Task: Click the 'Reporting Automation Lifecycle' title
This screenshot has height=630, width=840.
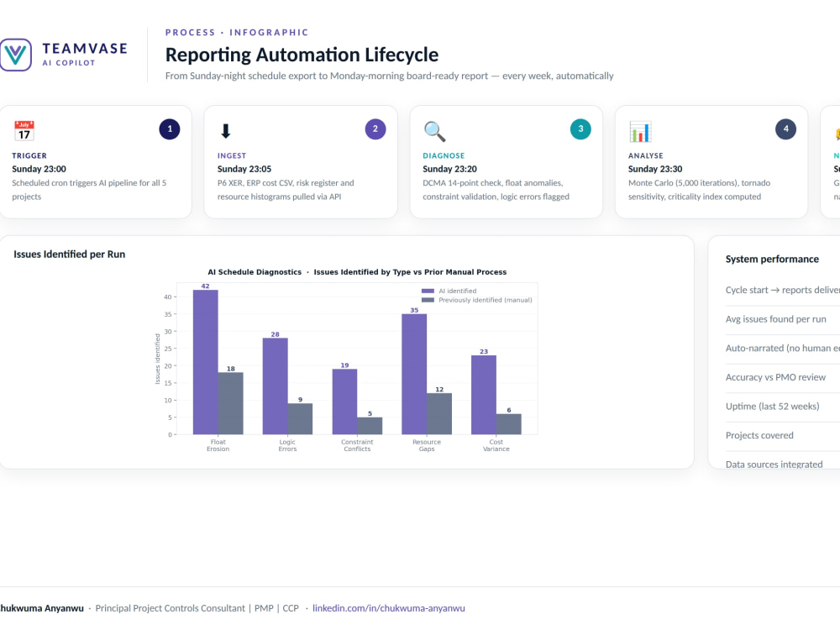Action: (x=302, y=55)
